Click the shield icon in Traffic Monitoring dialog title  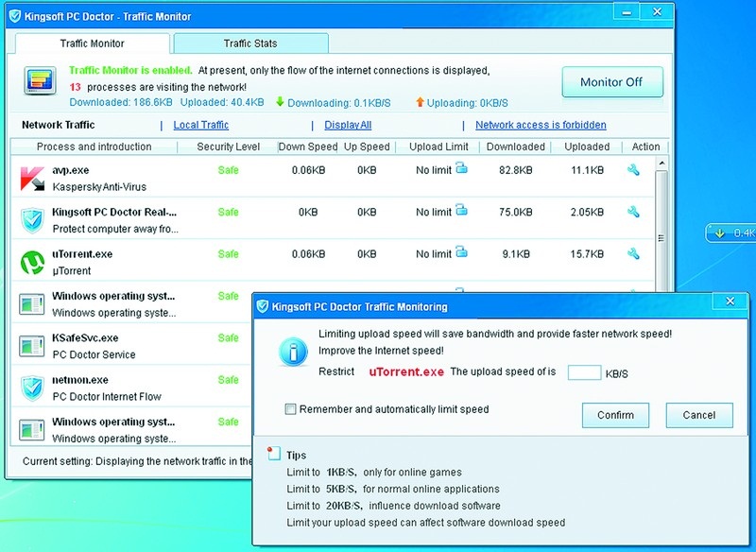point(263,306)
